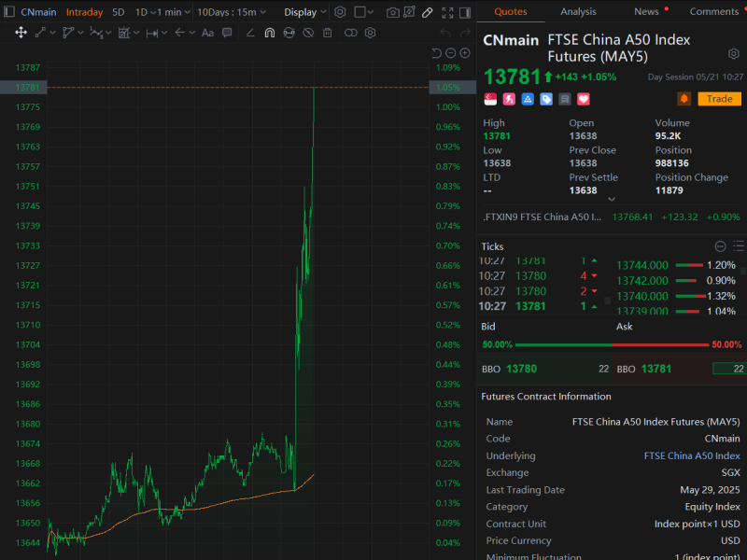
Task: Select the range measure tool
Action: [152, 33]
